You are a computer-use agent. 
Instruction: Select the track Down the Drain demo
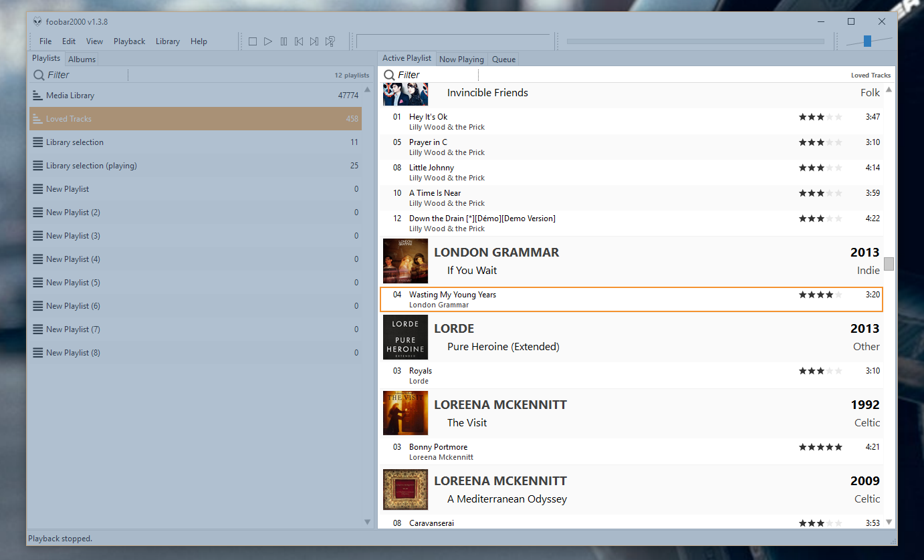(631, 223)
